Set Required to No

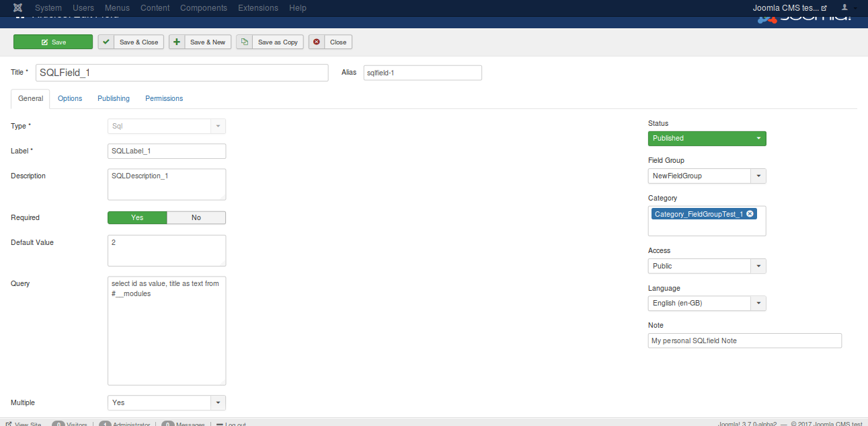[x=196, y=217]
